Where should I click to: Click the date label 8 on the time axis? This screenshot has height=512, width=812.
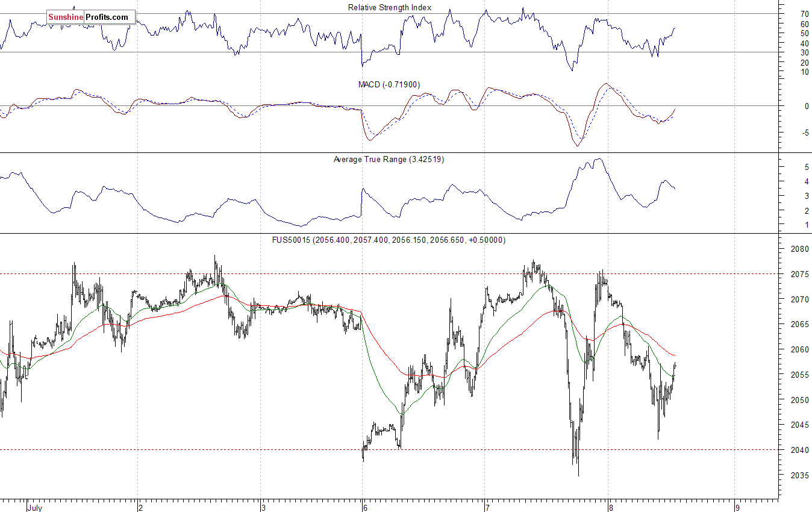coord(611,507)
